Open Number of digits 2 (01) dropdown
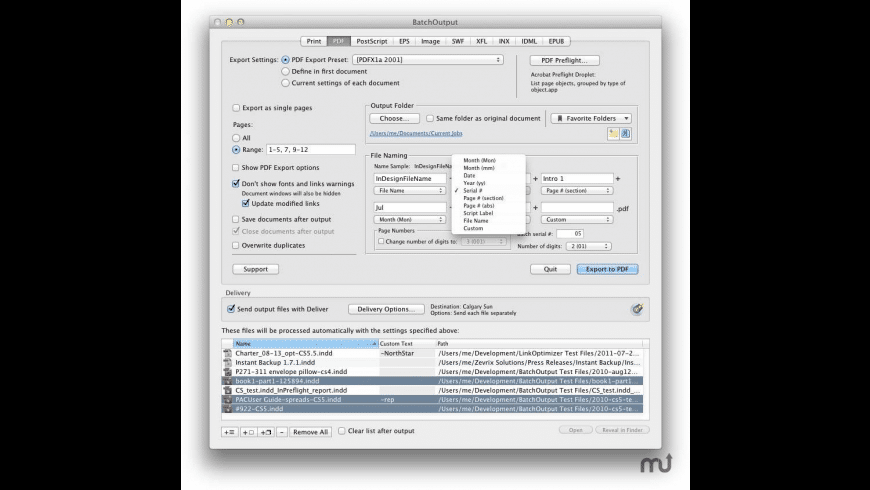 pos(589,246)
